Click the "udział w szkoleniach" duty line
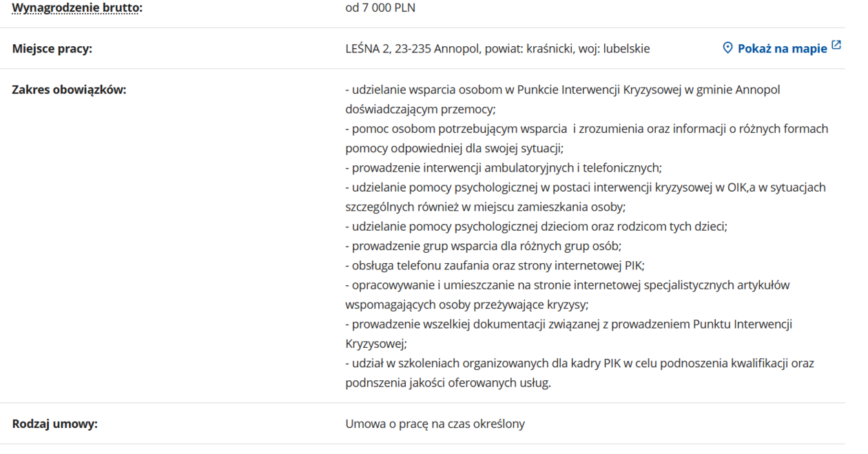Image resolution: width=868 pixels, height=454 pixels. (579, 363)
